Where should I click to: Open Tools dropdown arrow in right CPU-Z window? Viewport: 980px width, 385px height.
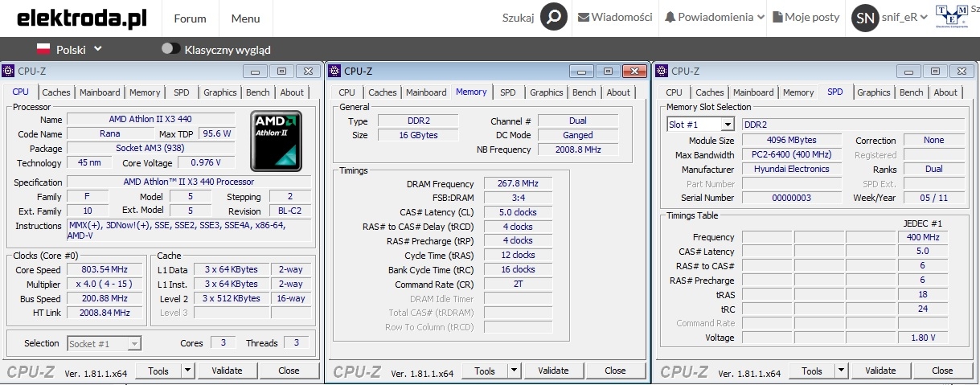point(842,371)
